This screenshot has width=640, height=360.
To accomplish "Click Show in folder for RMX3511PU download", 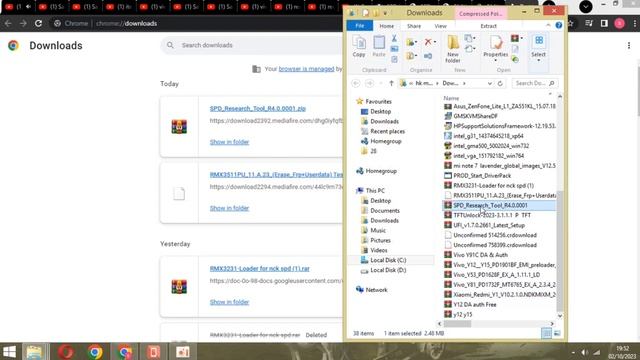I will click(229, 208).
